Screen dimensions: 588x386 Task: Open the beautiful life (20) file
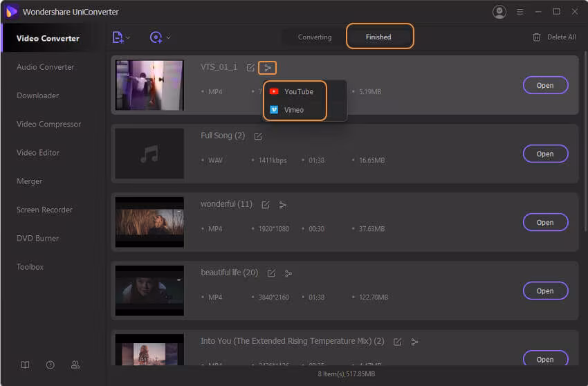tap(545, 291)
